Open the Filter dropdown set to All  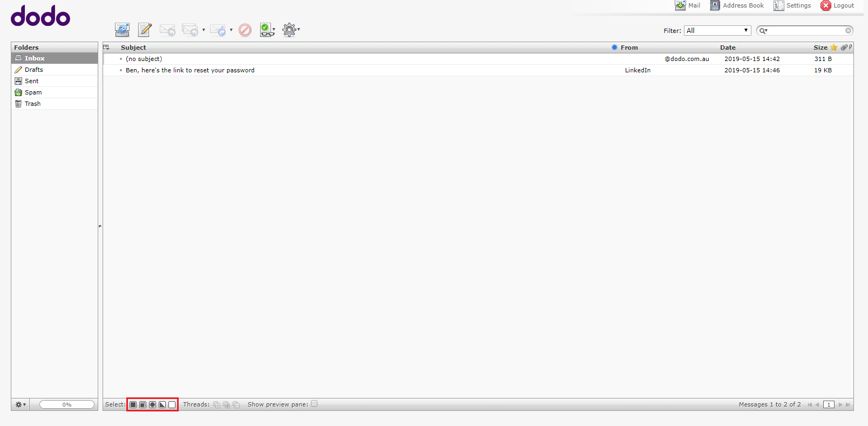coord(717,31)
